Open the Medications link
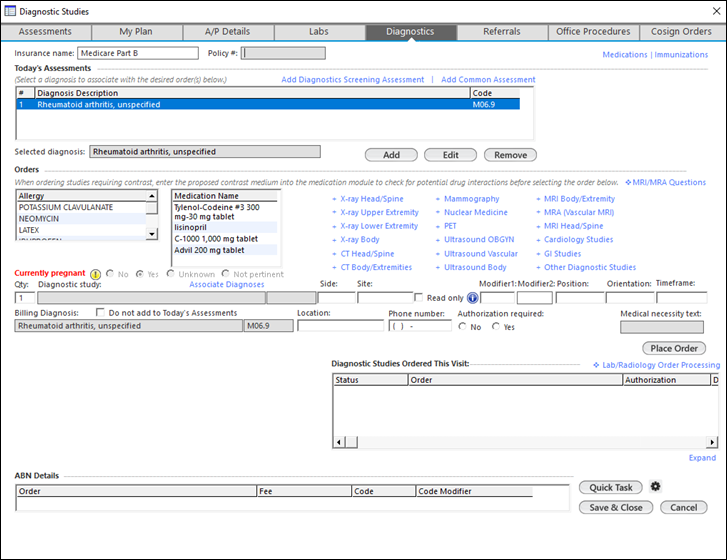 coord(625,55)
